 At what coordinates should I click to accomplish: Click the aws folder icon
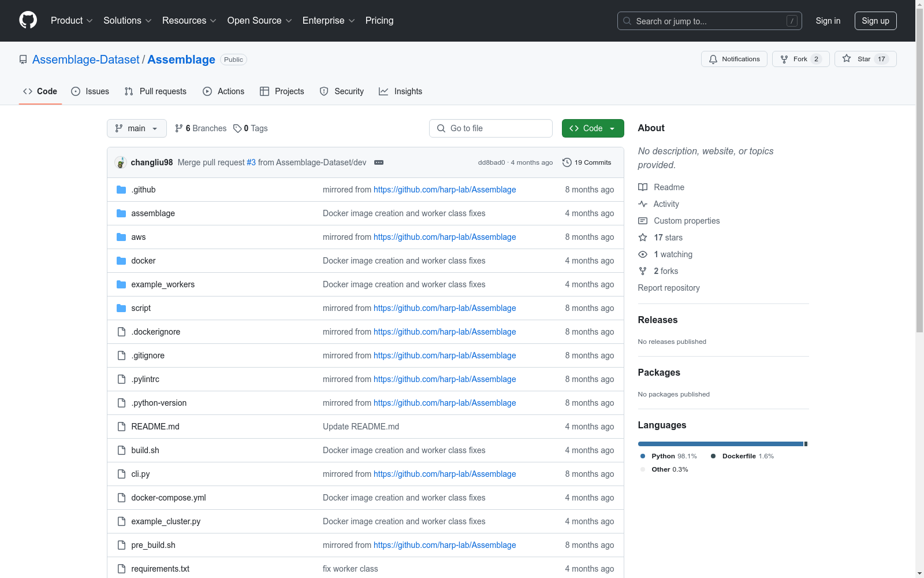pyautogui.click(x=121, y=237)
